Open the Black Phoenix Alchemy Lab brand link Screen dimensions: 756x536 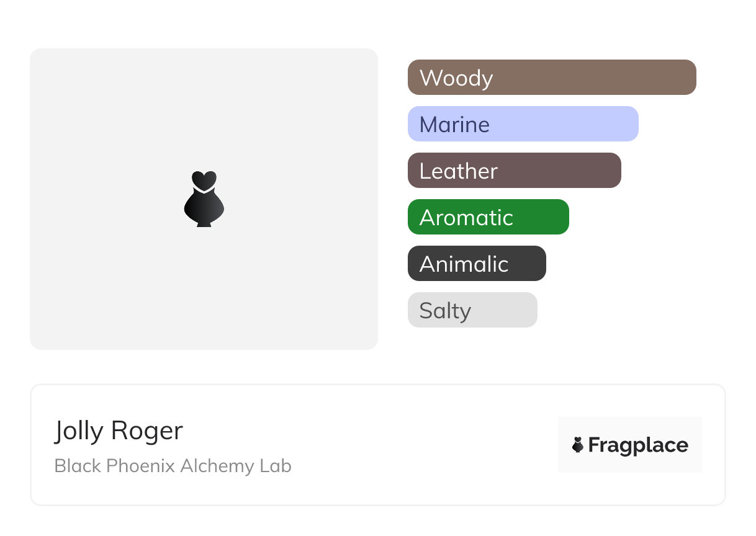pos(173,466)
